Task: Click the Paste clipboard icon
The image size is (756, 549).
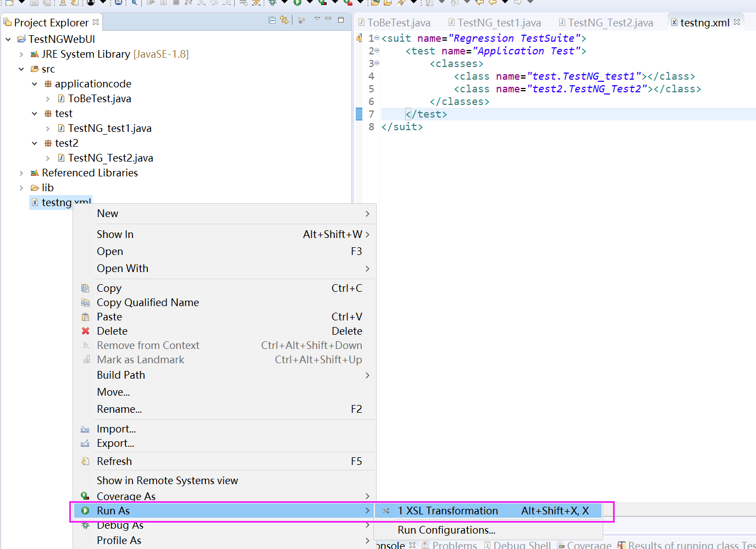Action: click(85, 317)
